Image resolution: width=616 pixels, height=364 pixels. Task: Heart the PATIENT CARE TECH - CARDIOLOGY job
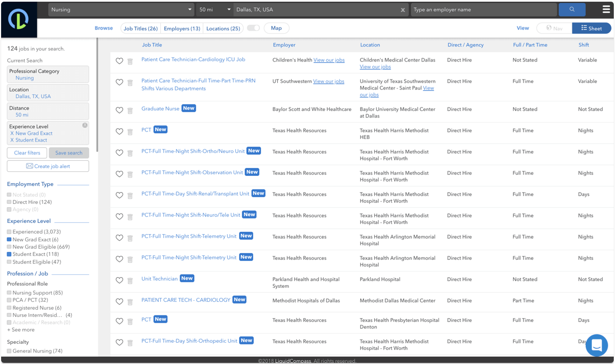point(119,302)
